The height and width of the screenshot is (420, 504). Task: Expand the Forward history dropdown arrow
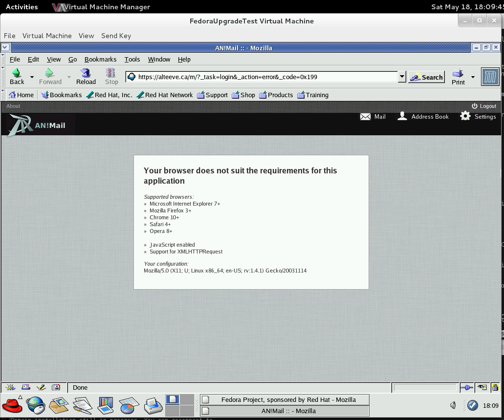coord(69,77)
